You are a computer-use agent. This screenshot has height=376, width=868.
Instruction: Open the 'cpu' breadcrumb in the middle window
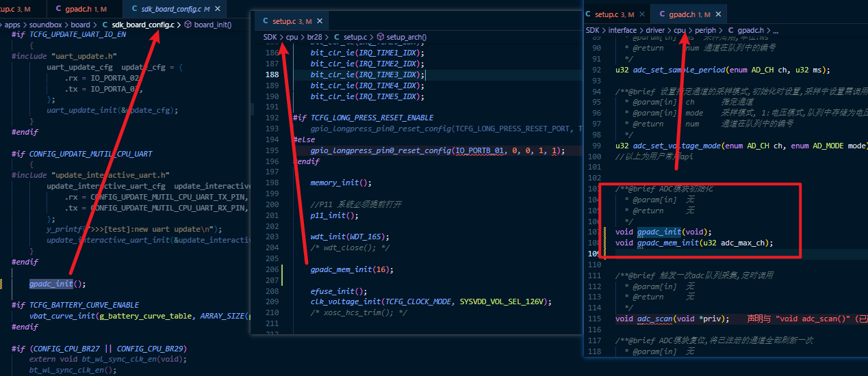pyautogui.click(x=292, y=37)
